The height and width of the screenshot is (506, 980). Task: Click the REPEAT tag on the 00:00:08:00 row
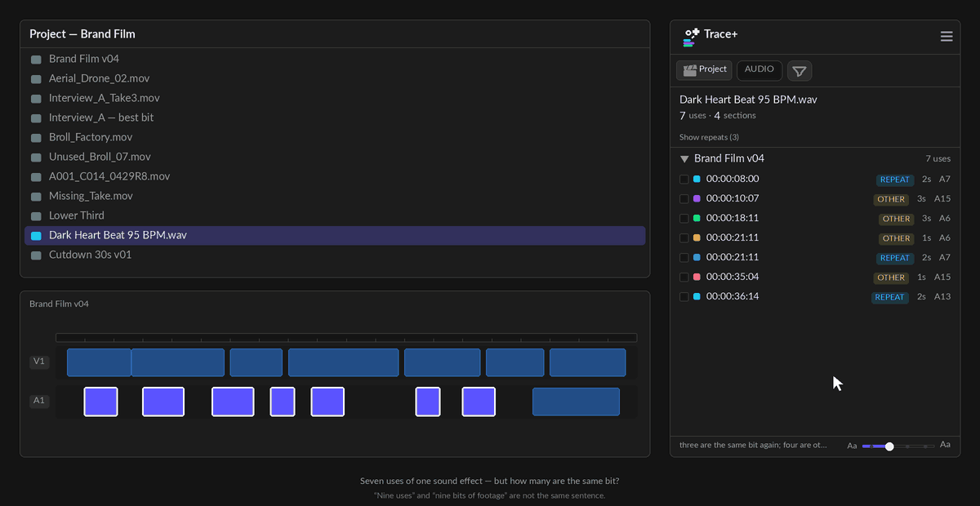click(x=895, y=180)
